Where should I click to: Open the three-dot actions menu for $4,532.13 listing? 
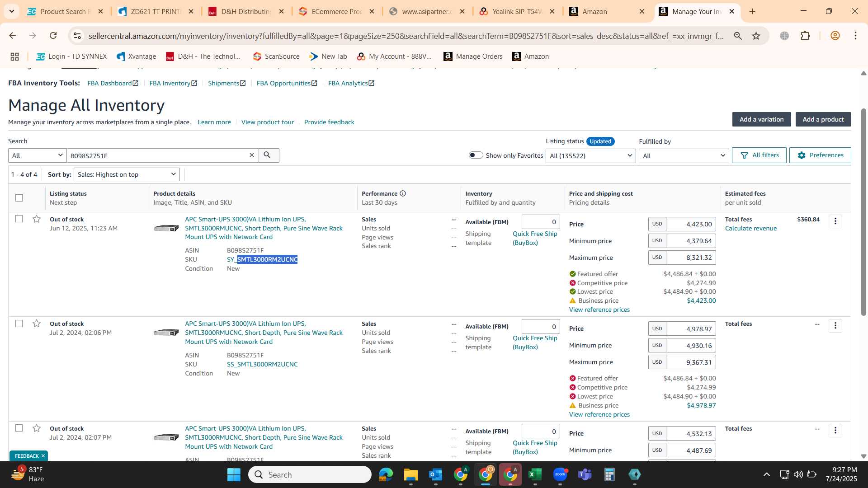tap(835, 431)
